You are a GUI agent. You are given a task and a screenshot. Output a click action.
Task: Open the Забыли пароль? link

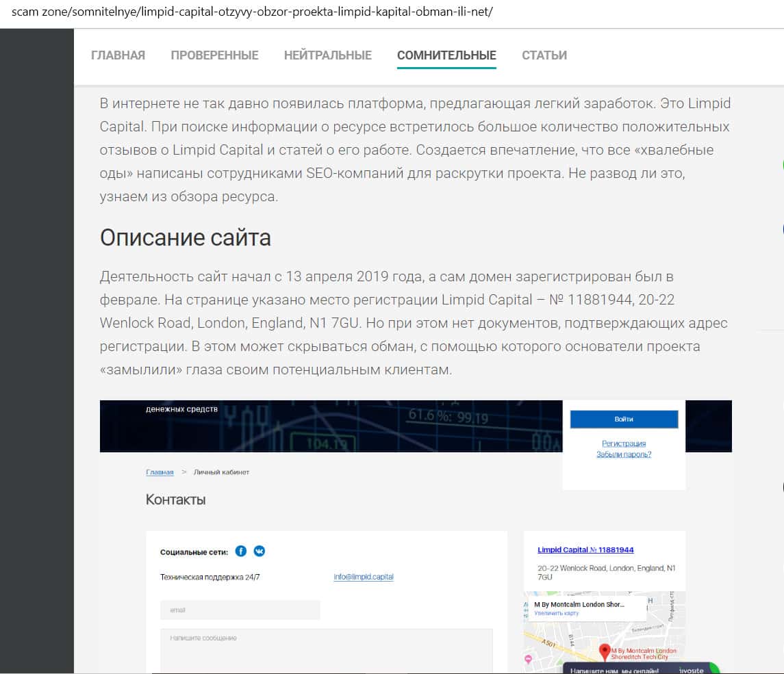click(x=624, y=454)
